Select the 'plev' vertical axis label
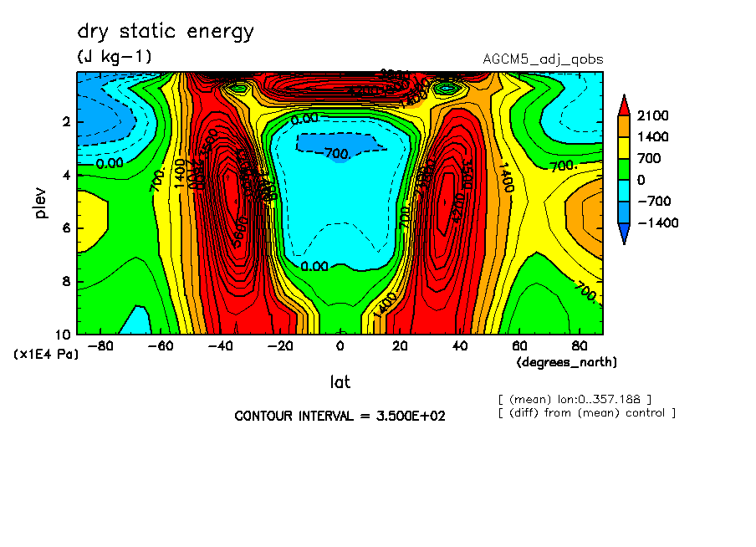 [x=41, y=202]
